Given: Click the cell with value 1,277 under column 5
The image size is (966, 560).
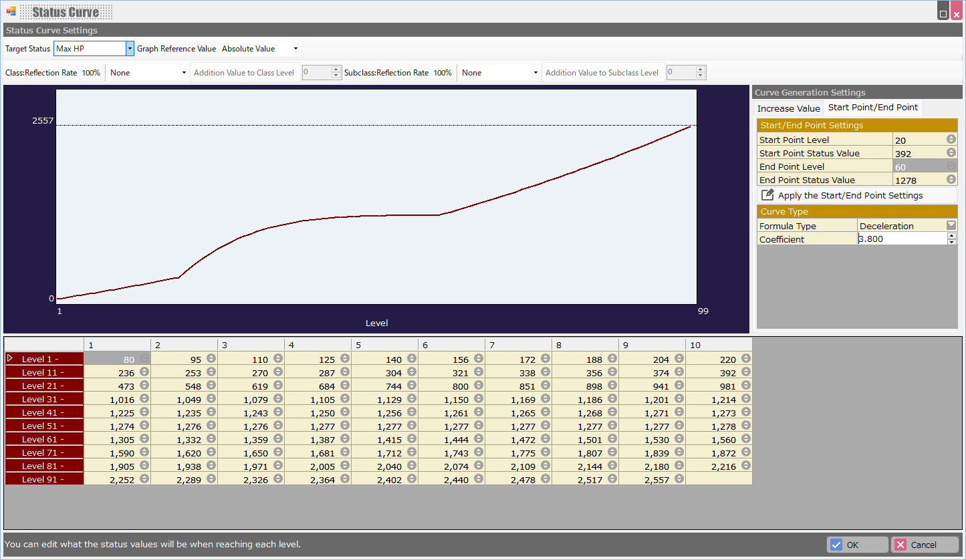Looking at the screenshot, I should 384,426.
